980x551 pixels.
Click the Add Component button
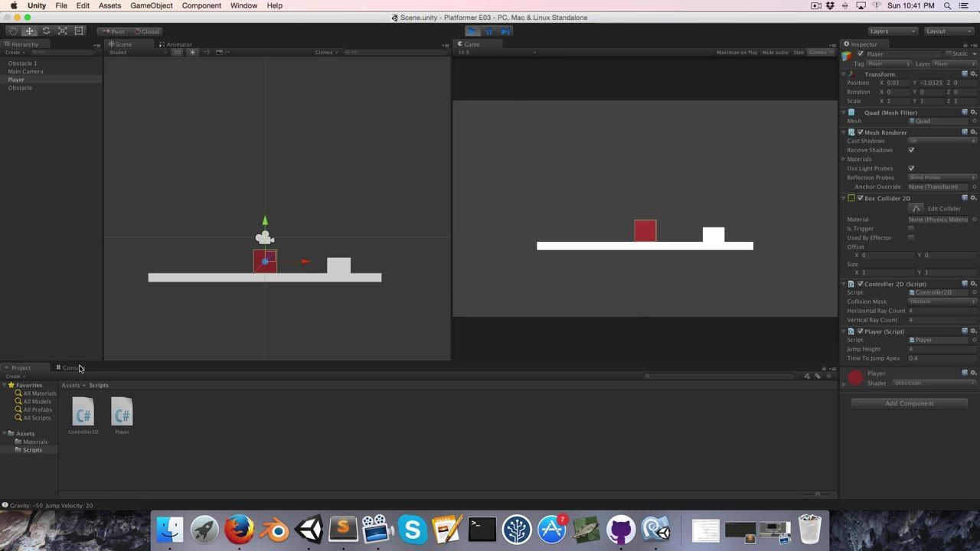910,403
